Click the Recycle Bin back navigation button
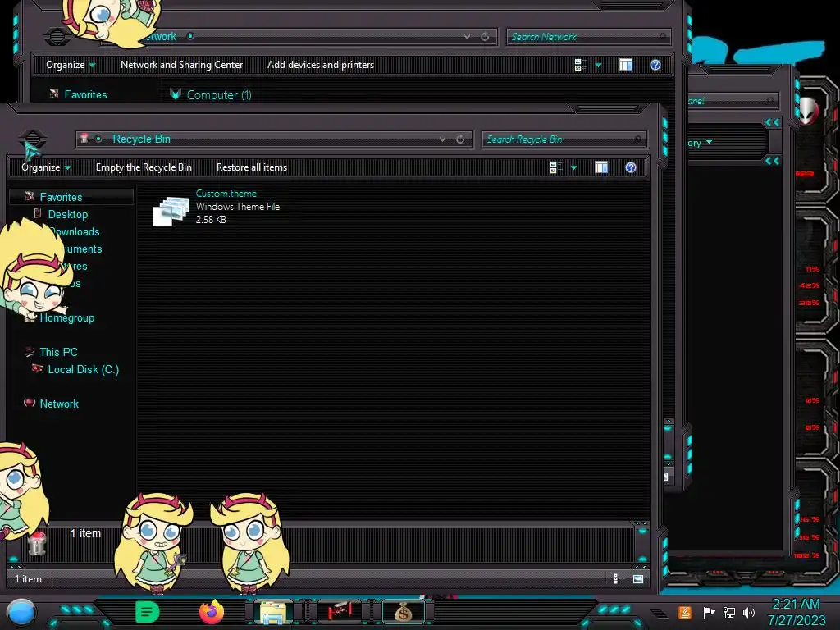The width and height of the screenshot is (840, 630). tap(32, 139)
